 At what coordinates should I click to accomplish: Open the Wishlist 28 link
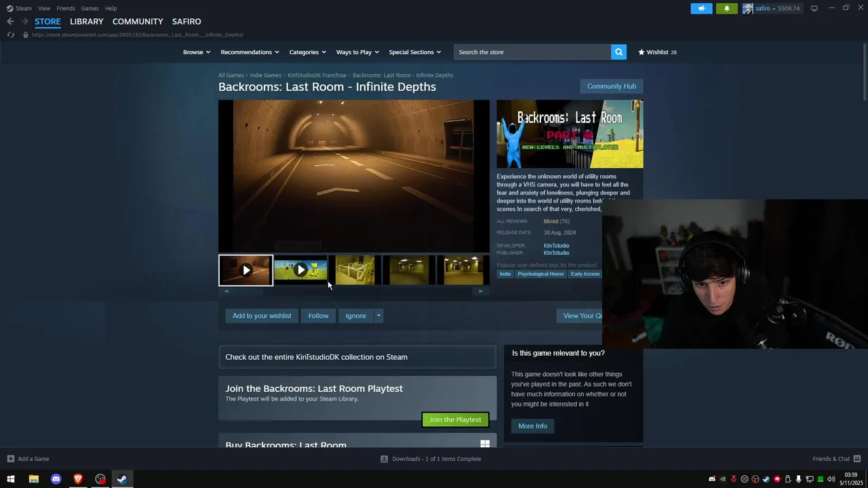coord(657,52)
